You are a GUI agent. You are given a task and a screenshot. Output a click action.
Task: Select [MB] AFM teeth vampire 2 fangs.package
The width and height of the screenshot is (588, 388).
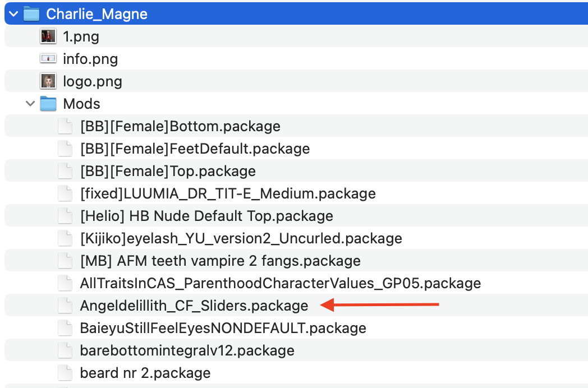pos(296,261)
